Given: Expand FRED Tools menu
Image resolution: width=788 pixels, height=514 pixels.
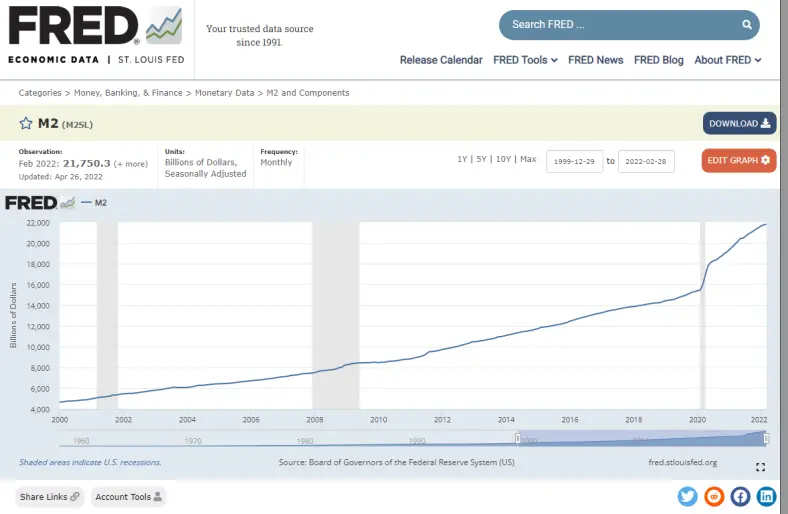Looking at the screenshot, I should (x=525, y=60).
